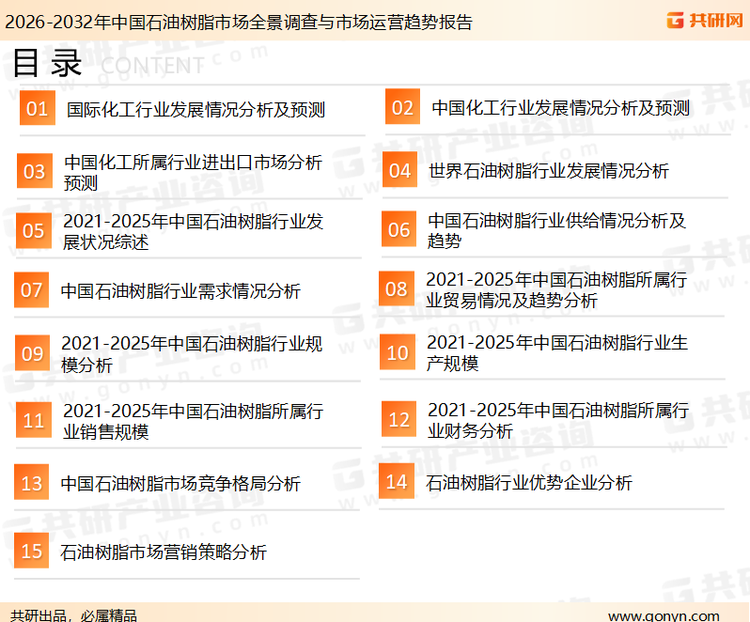Select chapter 2021-2025年中国石油树脂行业发展状况综述

pos(193,232)
